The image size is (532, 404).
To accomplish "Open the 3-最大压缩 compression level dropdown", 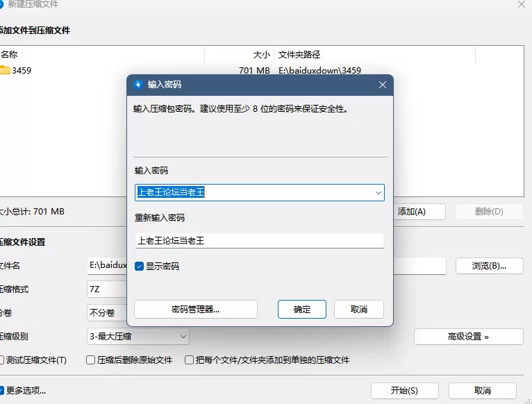I will [x=138, y=337].
